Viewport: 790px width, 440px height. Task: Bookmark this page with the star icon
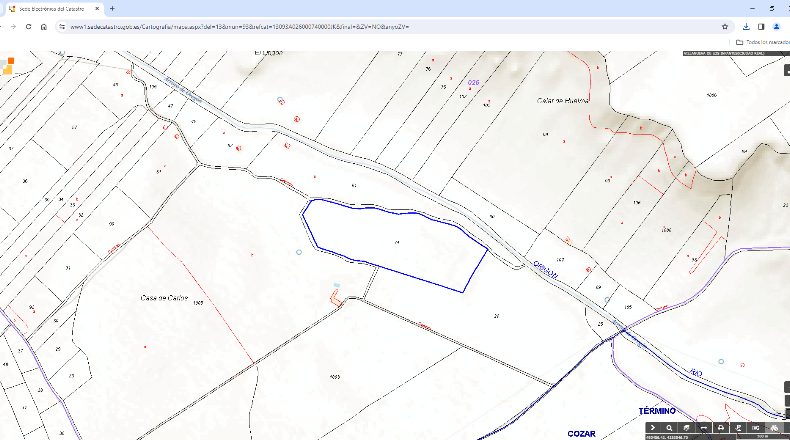tap(725, 27)
